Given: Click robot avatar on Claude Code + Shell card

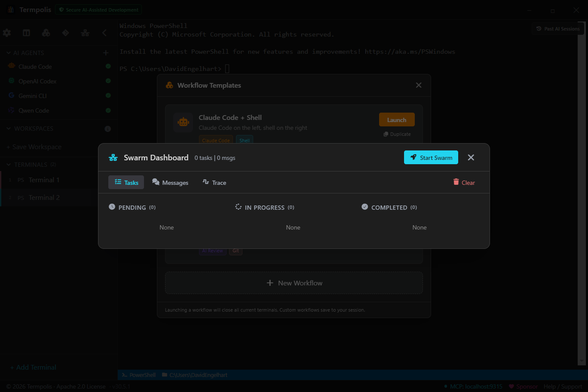Looking at the screenshot, I should click(x=183, y=122).
